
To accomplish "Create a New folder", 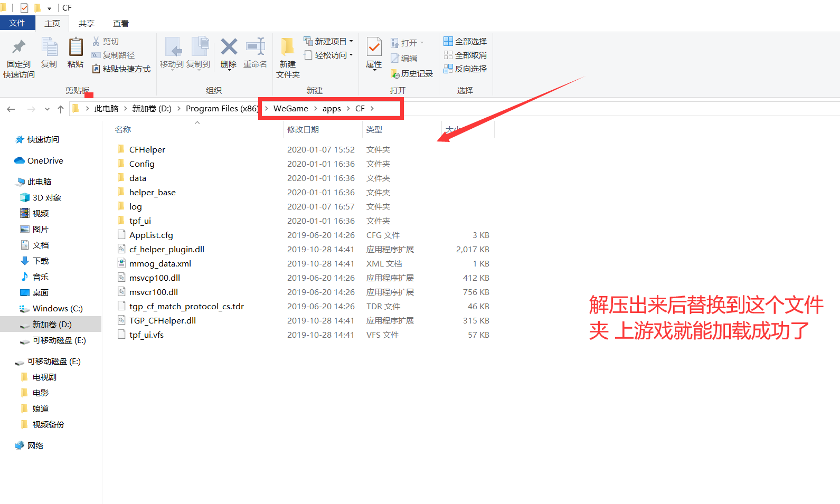I will (x=288, y=58).
